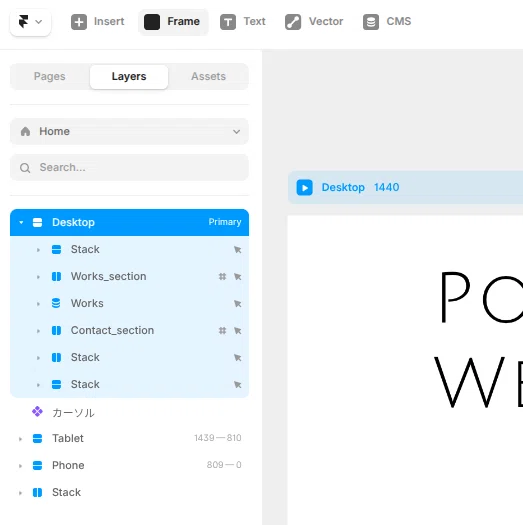Click the cursor icon on Works_section row
Screen dimensions: 523x525
pyautogui.click(x=238, y=277)
